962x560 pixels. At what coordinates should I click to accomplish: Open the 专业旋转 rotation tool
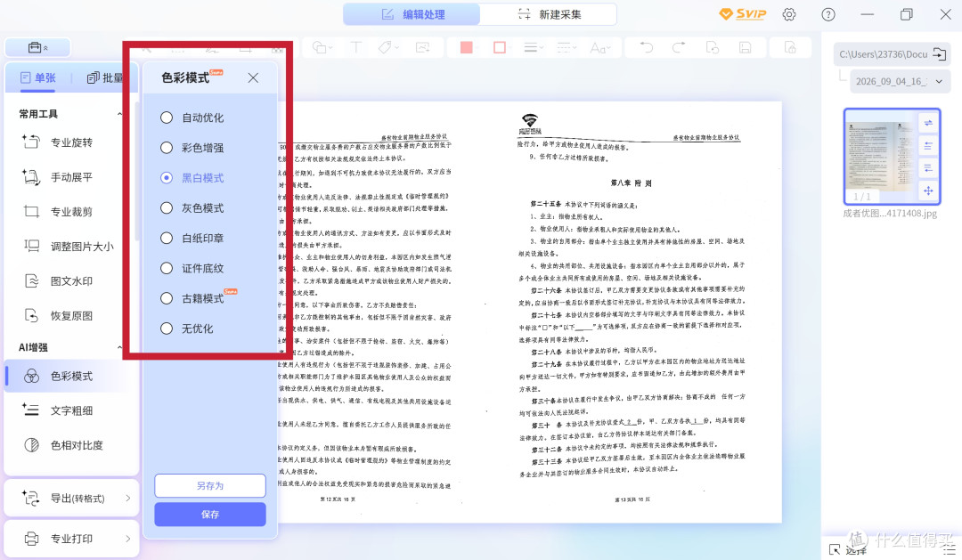58,142
